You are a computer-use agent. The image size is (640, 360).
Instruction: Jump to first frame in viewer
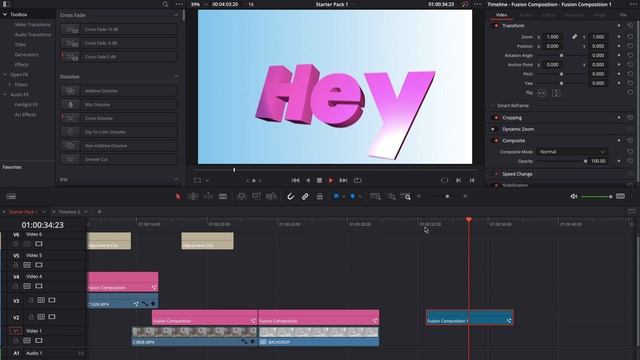pos(296,180)
